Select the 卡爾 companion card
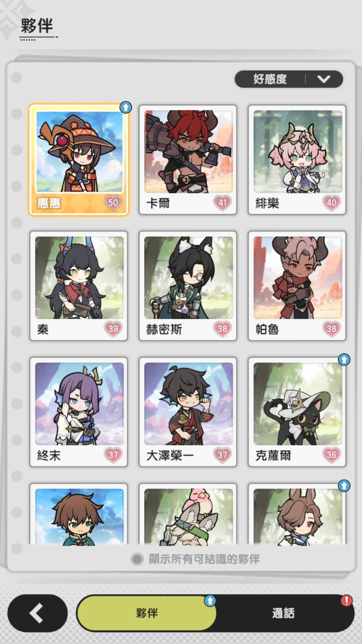 188,160
